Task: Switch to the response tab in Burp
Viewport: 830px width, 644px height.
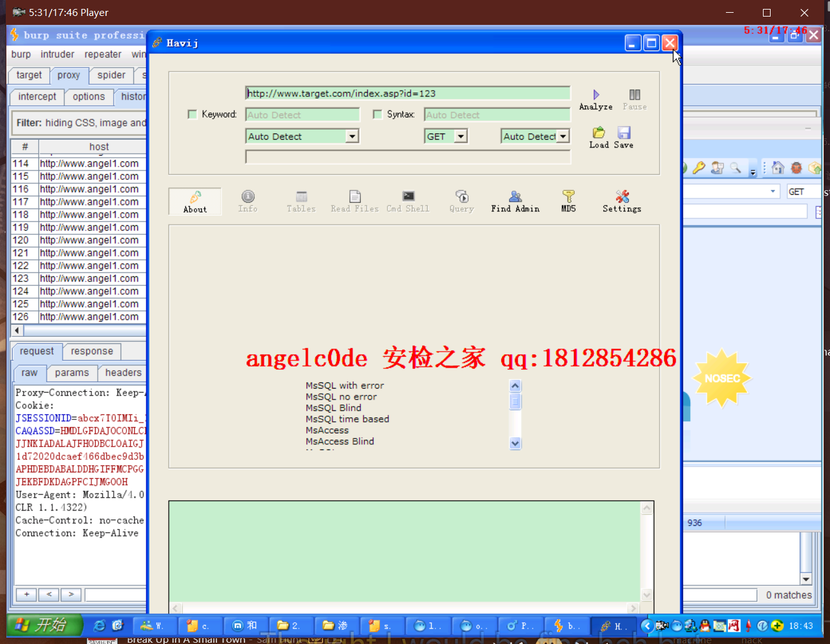Action: (x=92, y=352)
